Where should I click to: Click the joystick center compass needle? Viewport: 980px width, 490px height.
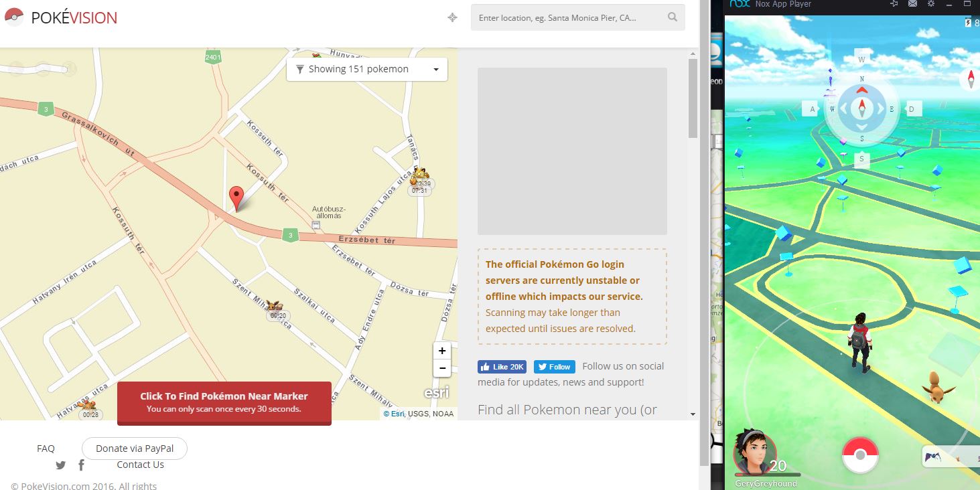pyautogui.click(x=862, y=108)
